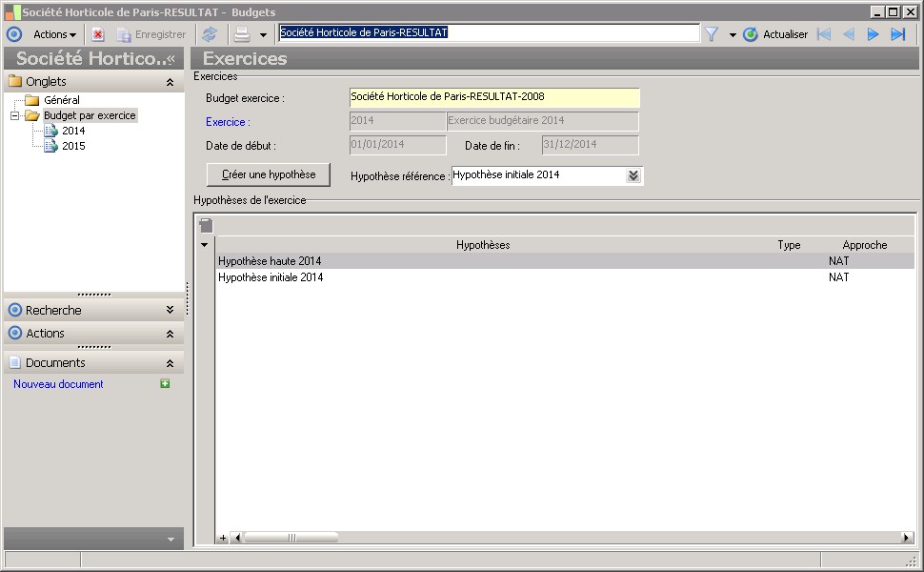
Task: Click the filter funnel icon
Action: pyautogui.click(x=712, y=34)
